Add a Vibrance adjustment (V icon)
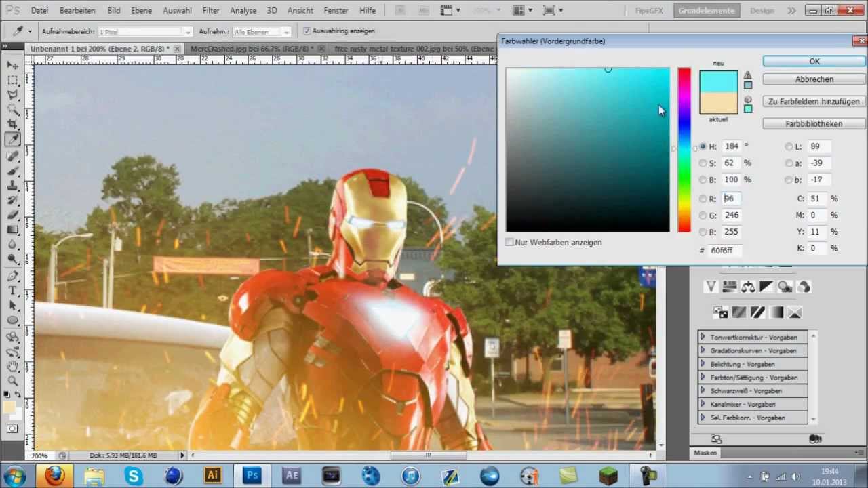The image size is (868, 488). tap(711, 287)
